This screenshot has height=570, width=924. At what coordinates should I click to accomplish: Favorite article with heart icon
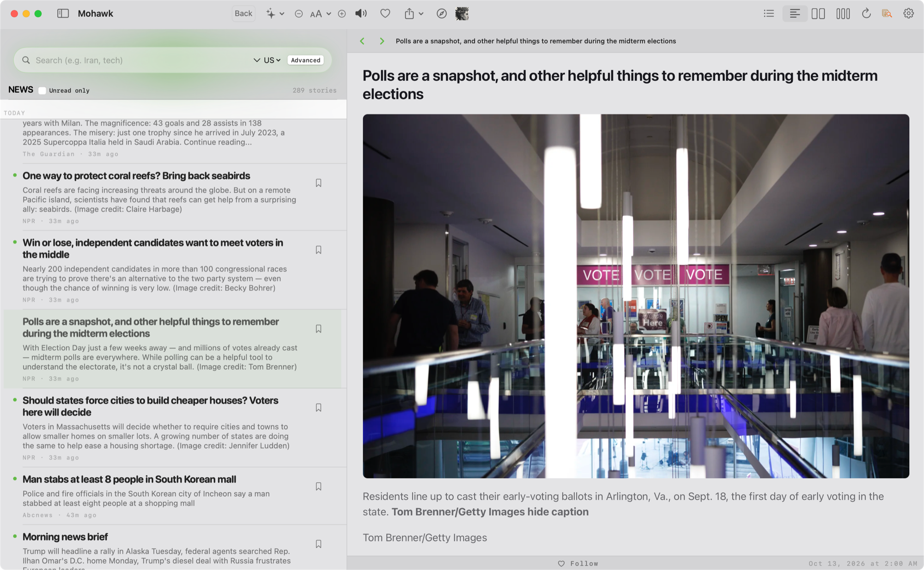tap(385, 14)
